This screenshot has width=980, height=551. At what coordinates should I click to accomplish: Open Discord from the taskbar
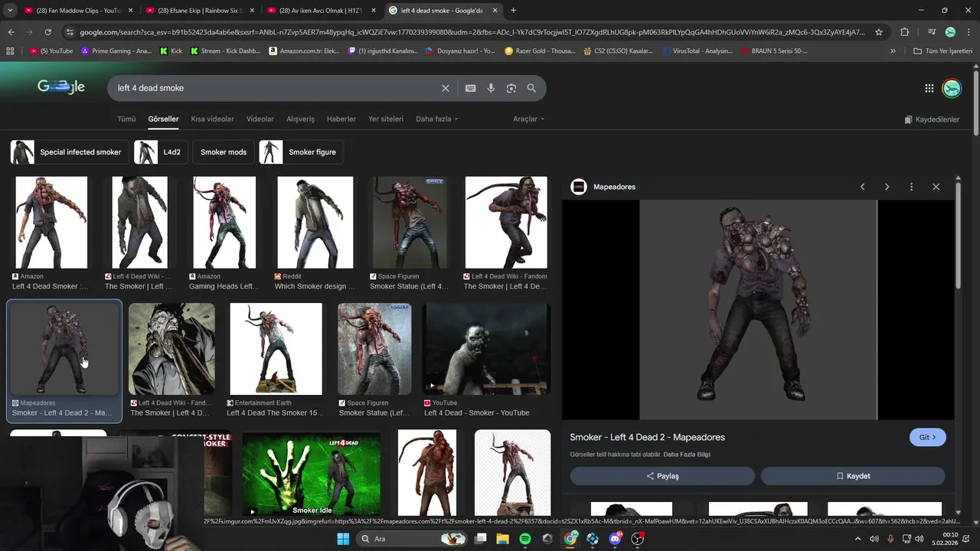616,539
